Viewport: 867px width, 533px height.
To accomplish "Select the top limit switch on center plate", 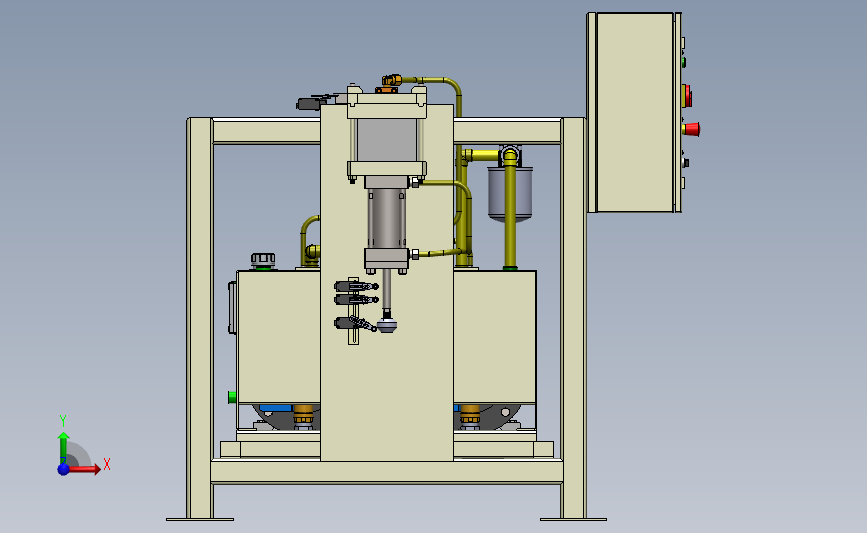I will (x=356, y=286).
